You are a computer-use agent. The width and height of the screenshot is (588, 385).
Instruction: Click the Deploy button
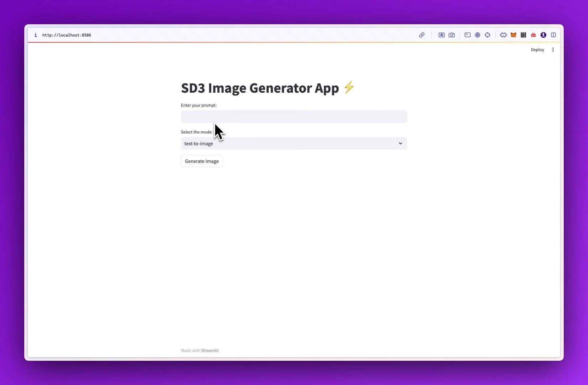point(537,50)
